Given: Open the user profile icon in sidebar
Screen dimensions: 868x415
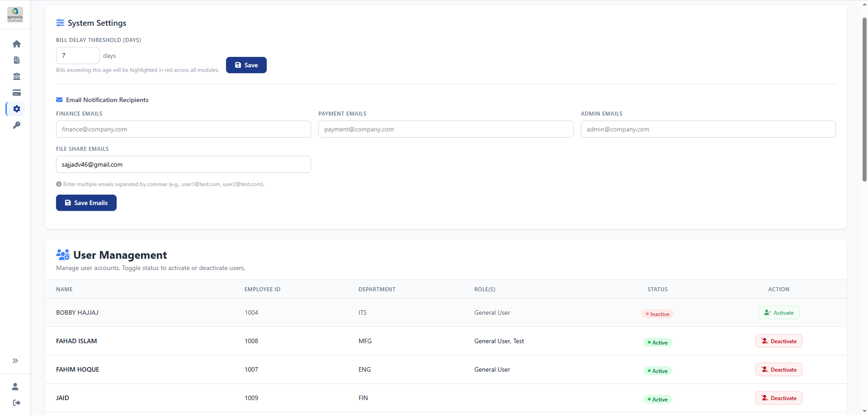Looking at the screenshot, I should [15, 387].
